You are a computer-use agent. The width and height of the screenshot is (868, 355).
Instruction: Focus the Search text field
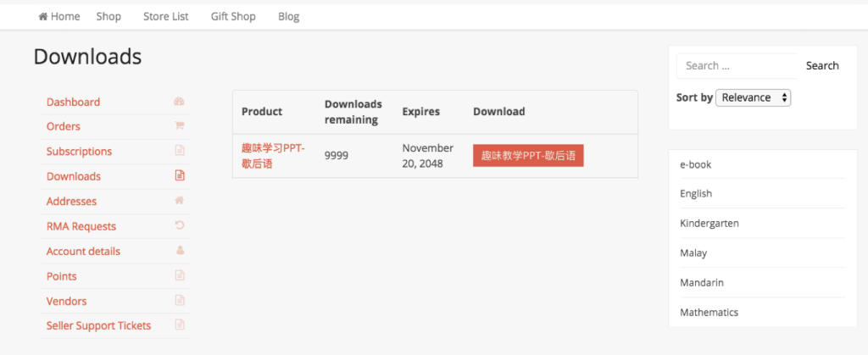[x=737, y=65]
